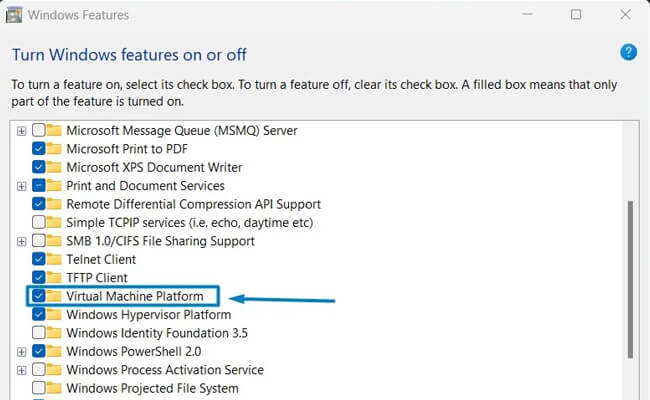650x400 pixels.
Task: Select the Windows Projected File System label
Action: coord(152,388)
